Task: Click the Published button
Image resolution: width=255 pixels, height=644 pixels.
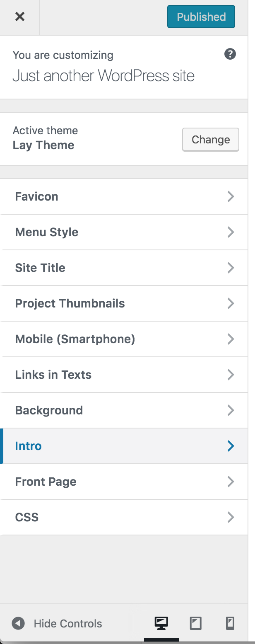Action: 201,17
